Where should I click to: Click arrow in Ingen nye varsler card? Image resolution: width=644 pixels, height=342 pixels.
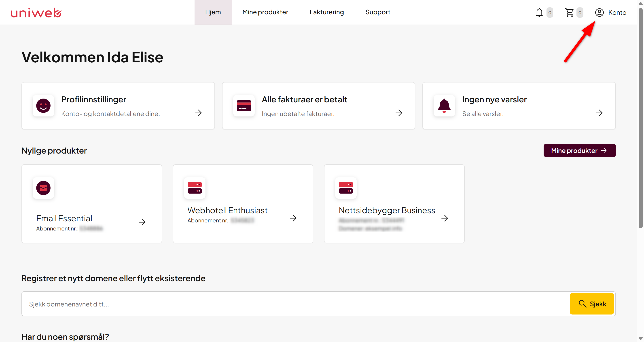599,113
